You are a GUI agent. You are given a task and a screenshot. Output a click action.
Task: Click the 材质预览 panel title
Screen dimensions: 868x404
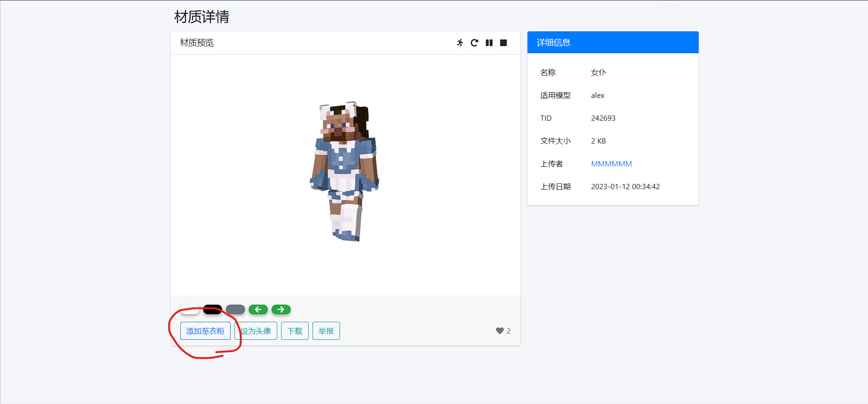[197, 43]
